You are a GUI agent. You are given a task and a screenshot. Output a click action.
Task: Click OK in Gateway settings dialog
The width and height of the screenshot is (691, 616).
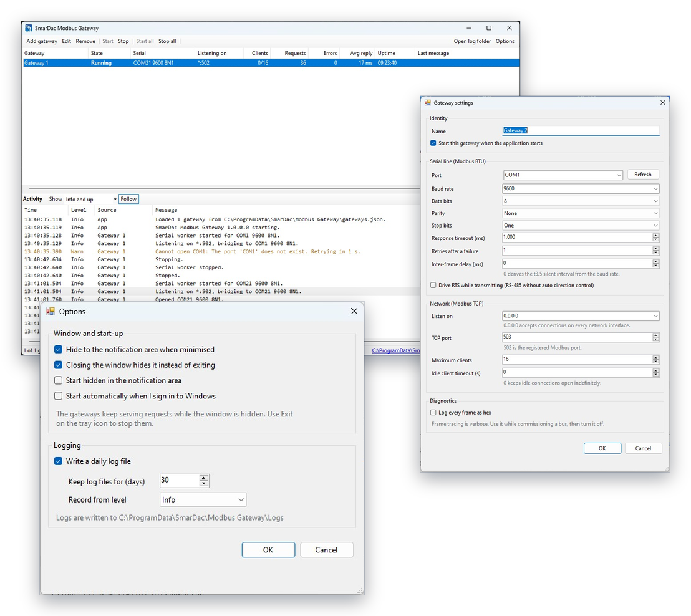(602, 448)
